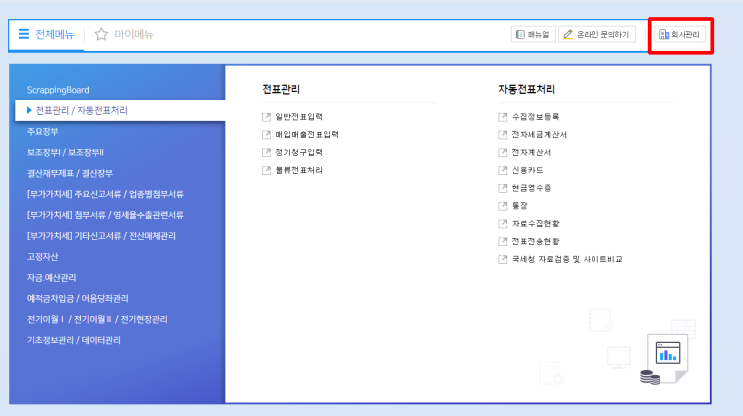
Task: Open 기초정보관리 / 데이터관리 category
Action: 73,340
